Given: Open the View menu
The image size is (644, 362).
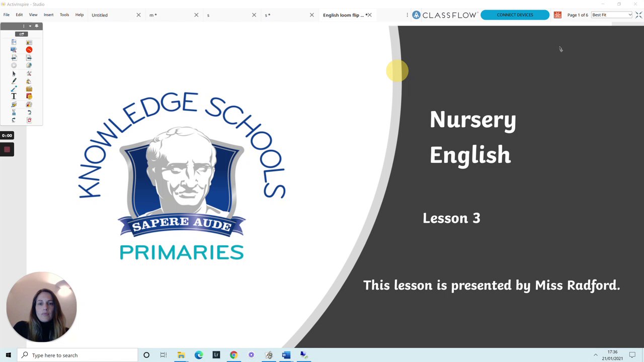Looking at the screenshot, I should [33, 15].
